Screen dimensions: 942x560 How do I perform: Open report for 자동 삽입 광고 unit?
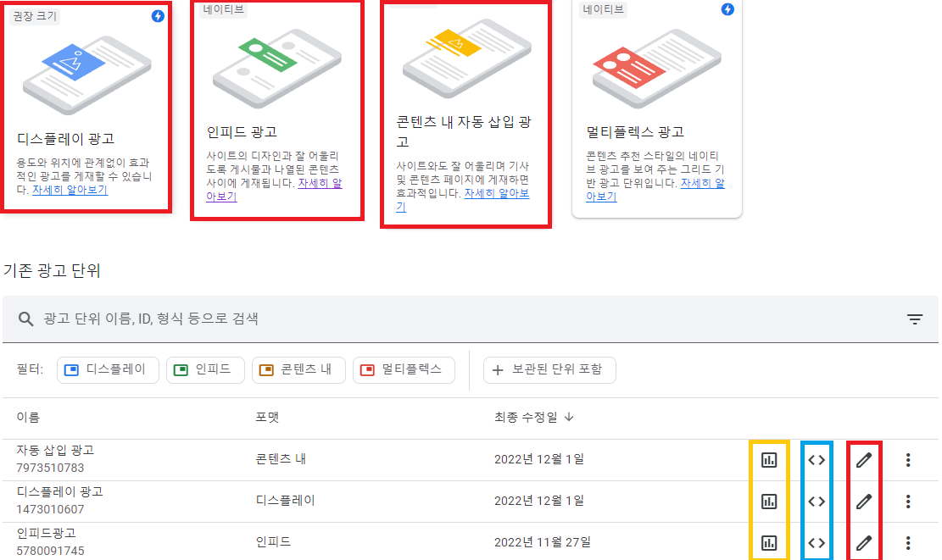769,460
